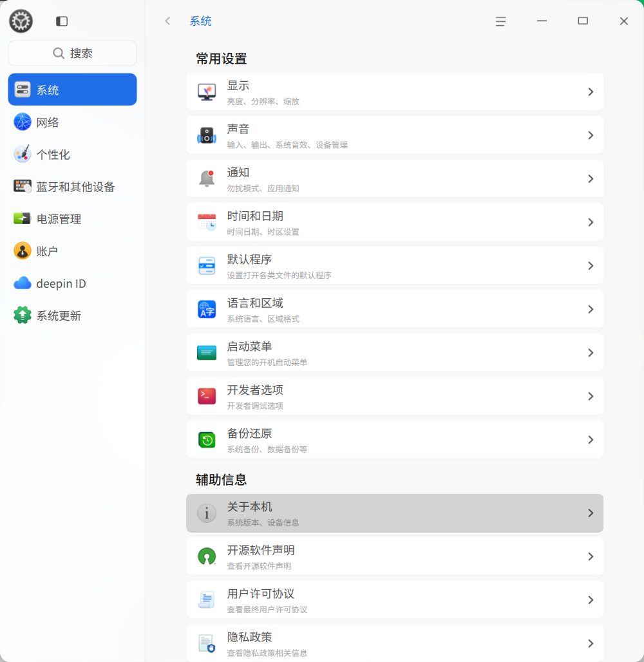
Task: Expand 声音 row chevron
Action: (x=591, y=135)
